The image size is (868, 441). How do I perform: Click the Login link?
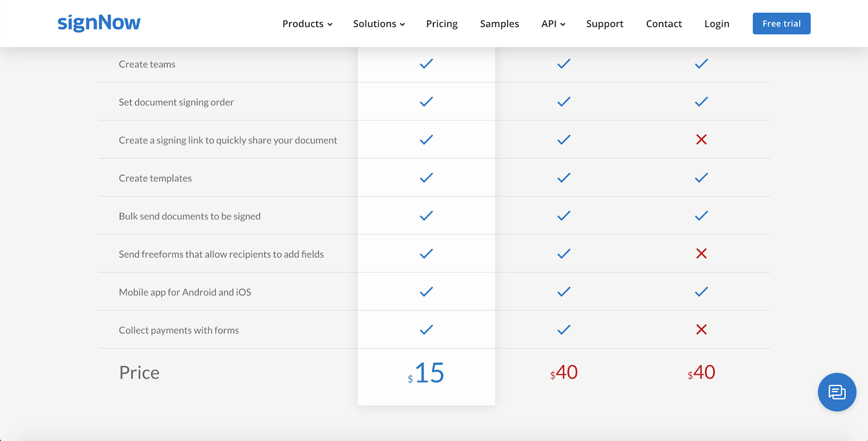[x=717, y=24]
